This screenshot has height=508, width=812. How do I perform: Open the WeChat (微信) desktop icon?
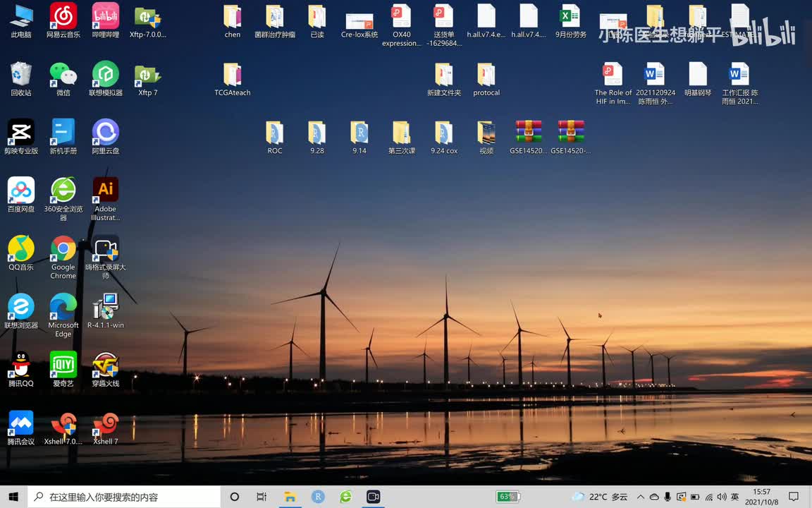pos(63,75)
